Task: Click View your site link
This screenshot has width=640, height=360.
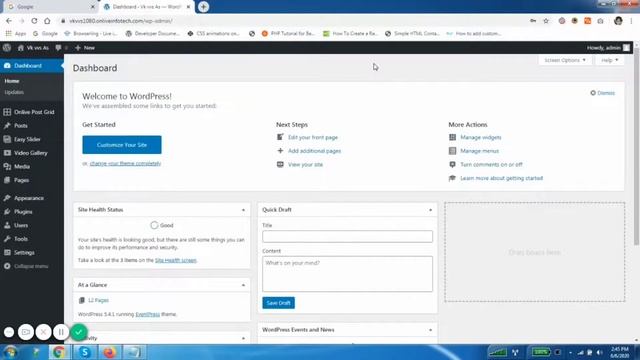Action: pos(305,164)
